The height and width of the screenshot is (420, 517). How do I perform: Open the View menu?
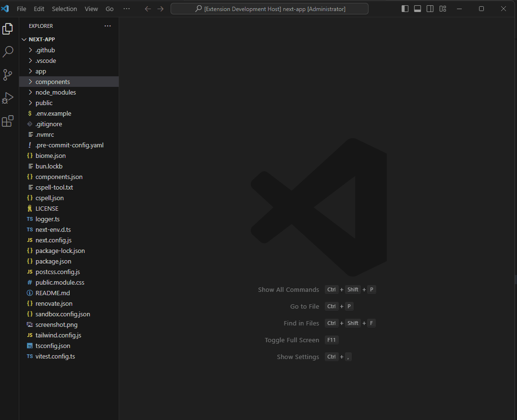91,9
